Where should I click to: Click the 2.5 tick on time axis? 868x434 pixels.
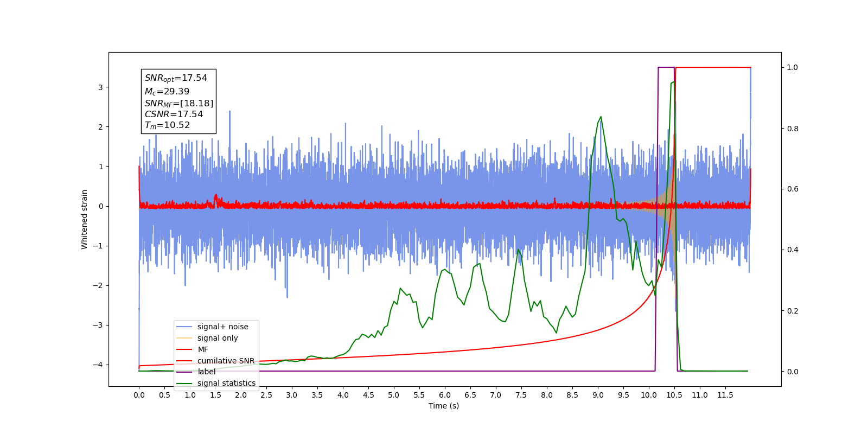click(266, 395)
